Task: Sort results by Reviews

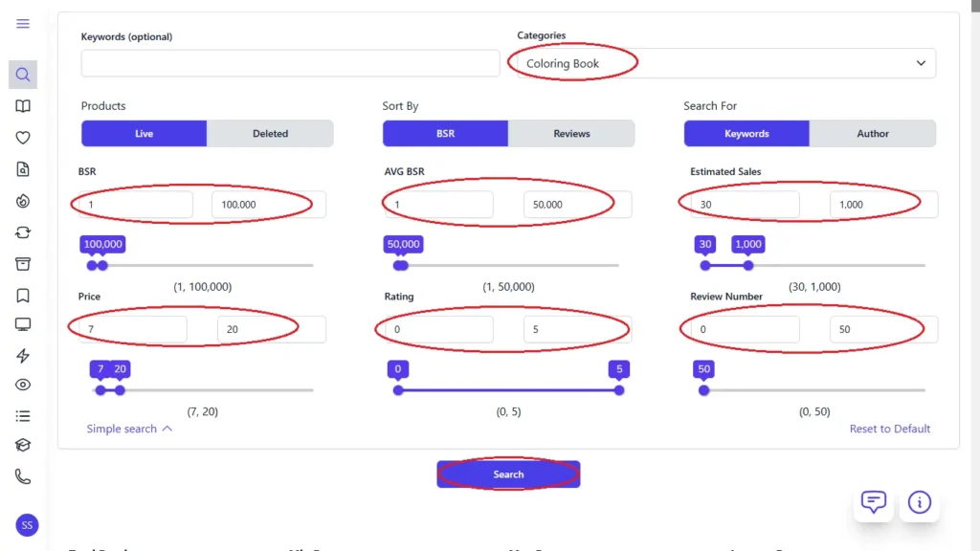Action: click(571, 134)
